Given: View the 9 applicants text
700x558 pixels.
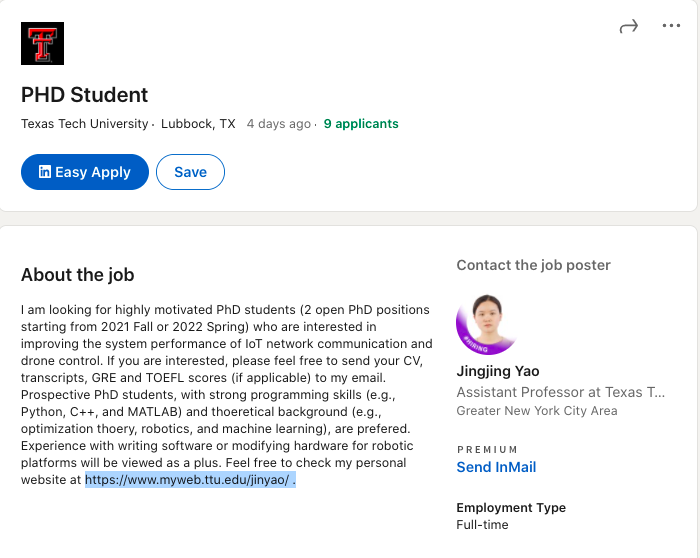Looking at the screenshot, I should (361, 124).
